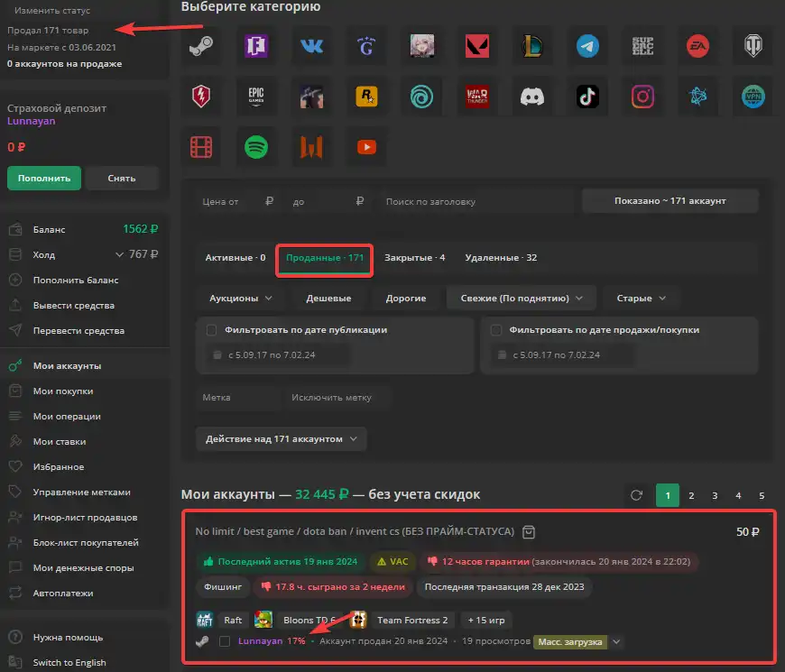
Task: Open the Telegram accounts category
Action: tap(587, 46)
